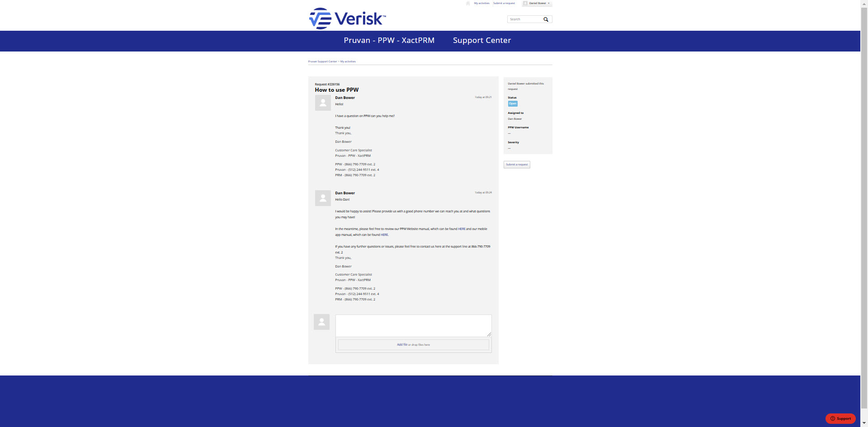Click into the reply comment text area

[413, 325]
